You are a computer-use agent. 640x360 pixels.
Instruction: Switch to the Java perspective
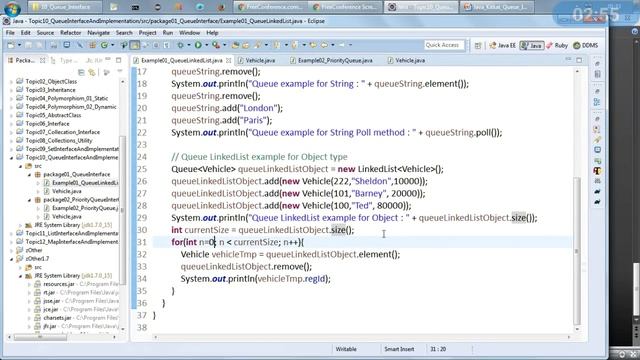[x=531, y=45]
